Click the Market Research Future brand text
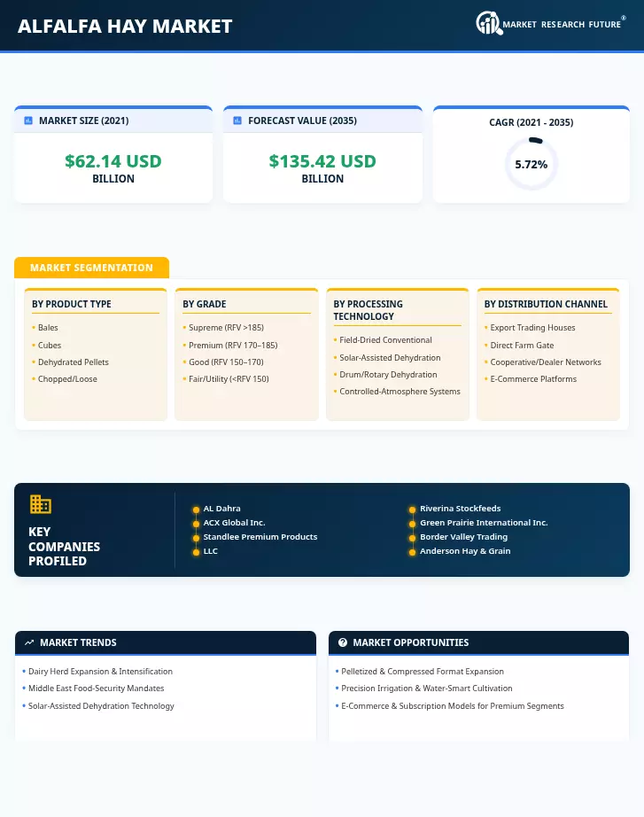This screenshot has height=817, width=644. point(562,25)
